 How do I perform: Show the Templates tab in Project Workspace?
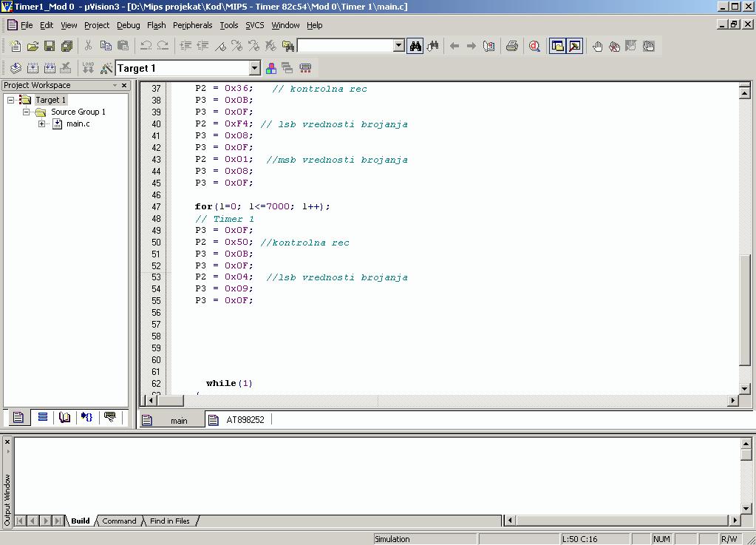tap(110, 417)
